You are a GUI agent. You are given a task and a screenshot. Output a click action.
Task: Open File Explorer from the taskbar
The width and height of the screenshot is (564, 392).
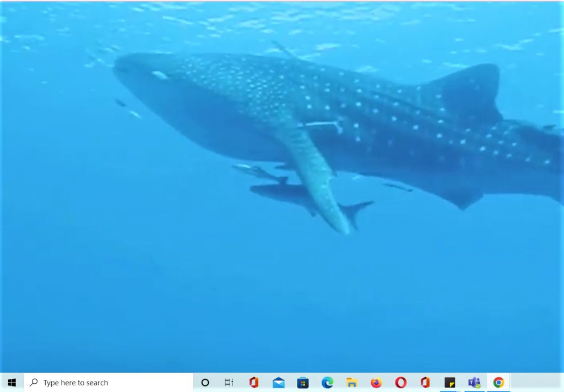[x=352, y=382]
